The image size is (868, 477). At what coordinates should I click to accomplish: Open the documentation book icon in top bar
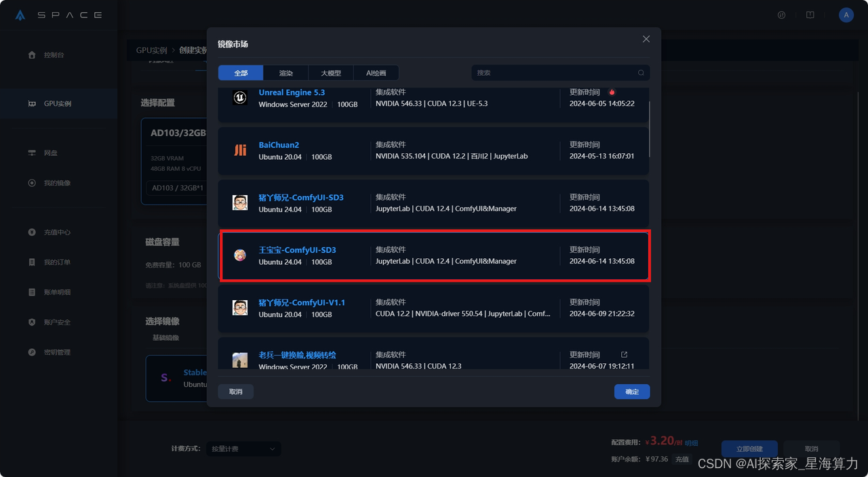(810, 15)
